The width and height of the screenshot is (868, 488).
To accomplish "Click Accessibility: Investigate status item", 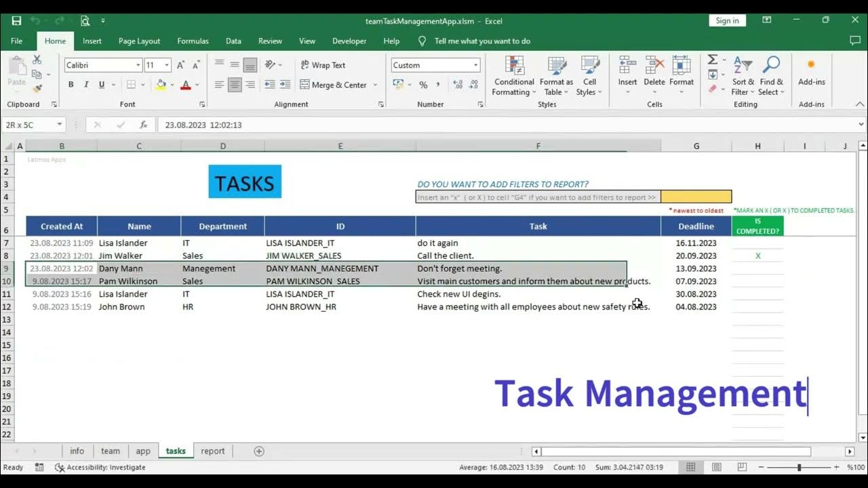I will point(100,467).
